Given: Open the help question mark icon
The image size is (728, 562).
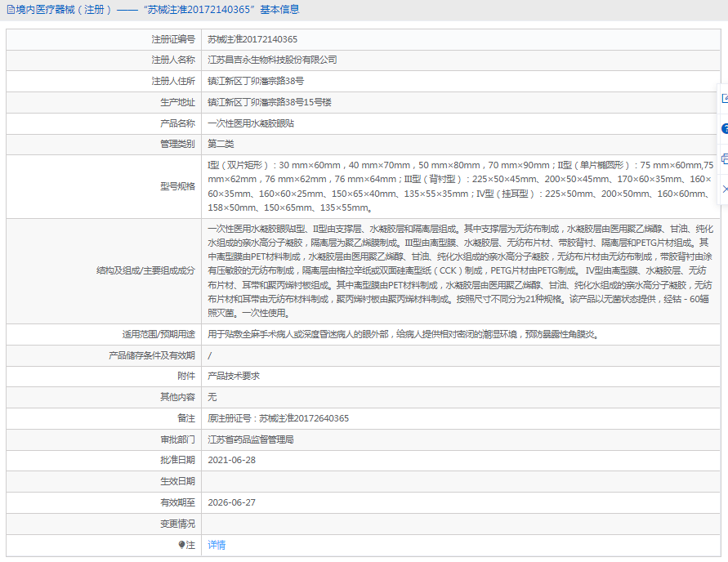Looking at the screenshot, I should pos(725,128).
